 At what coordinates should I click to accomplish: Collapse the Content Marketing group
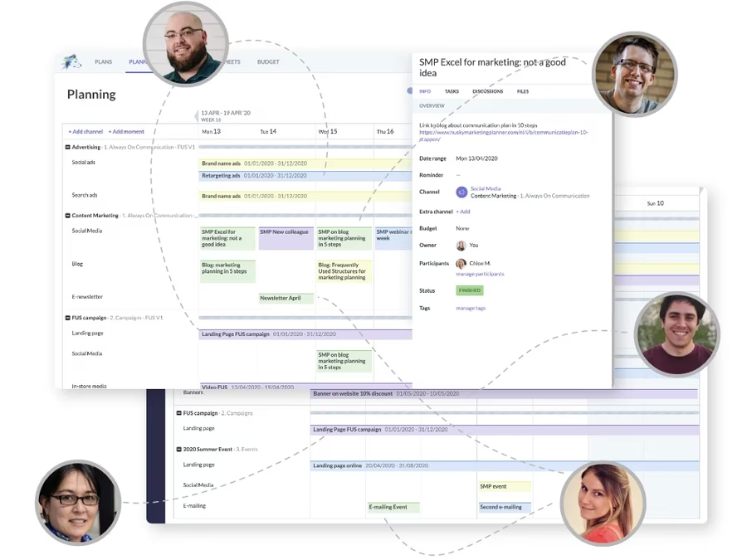(68, 216)
